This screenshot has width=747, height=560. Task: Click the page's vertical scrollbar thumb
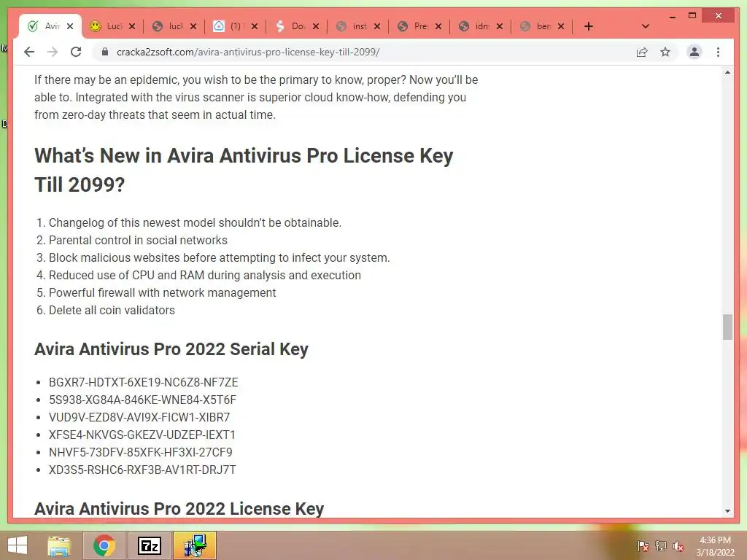(727, 327)
